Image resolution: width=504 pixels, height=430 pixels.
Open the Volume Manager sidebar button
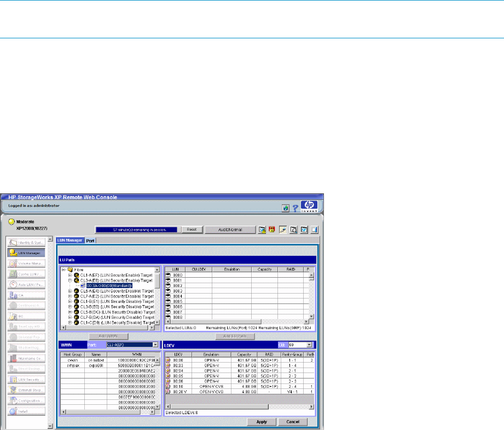click(x=26, y=263)
